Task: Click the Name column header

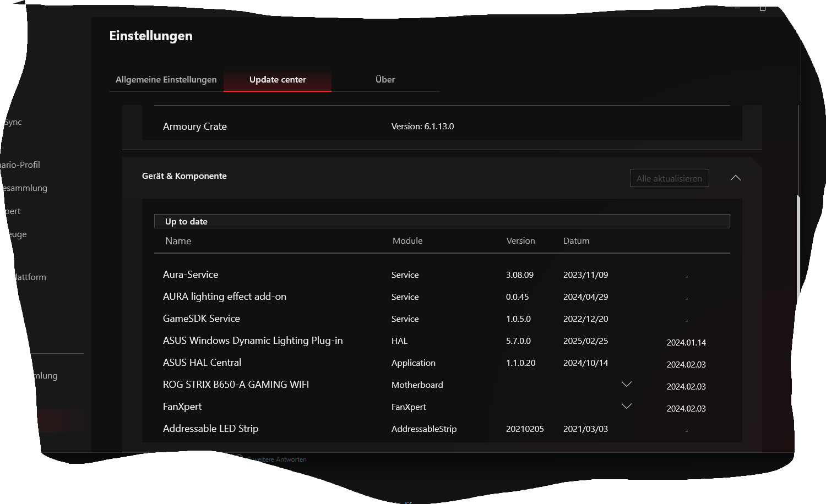Action: (x=178, y=241)
